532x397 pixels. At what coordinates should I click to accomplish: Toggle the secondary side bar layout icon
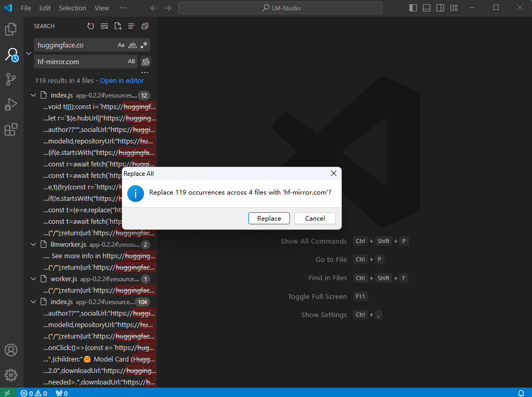440,8
